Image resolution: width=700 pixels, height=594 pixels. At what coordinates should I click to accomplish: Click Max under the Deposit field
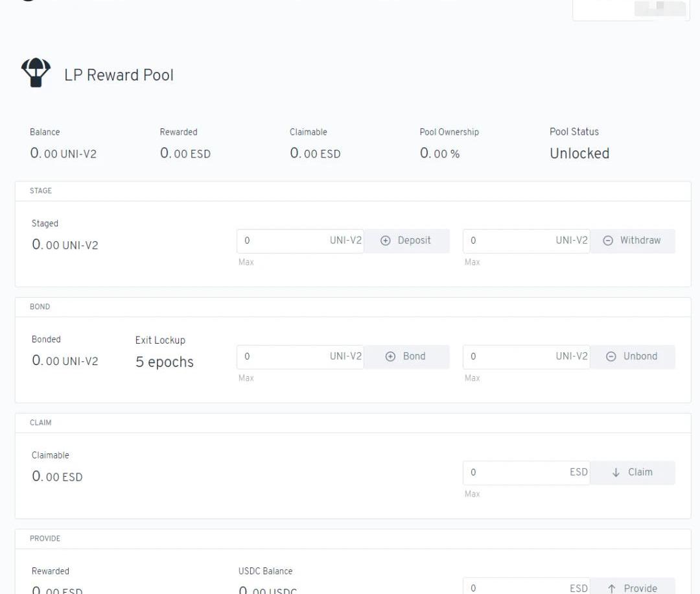click(246, 263)
